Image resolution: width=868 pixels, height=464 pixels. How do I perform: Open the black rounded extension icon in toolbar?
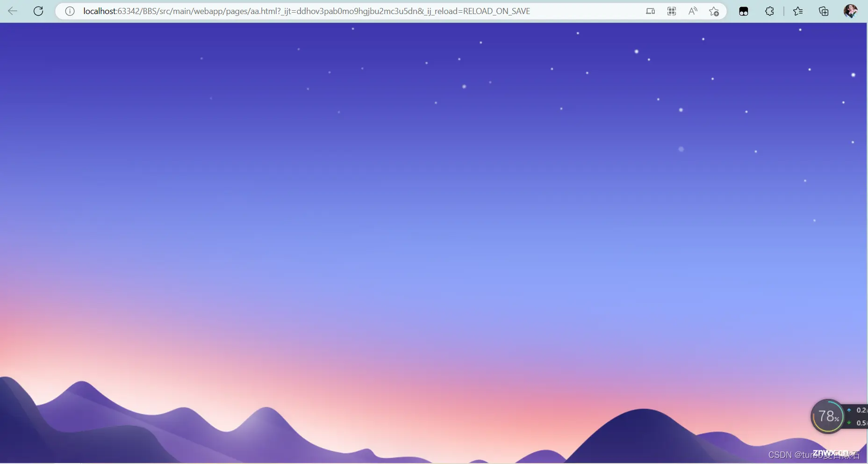(x=744, y=11)
